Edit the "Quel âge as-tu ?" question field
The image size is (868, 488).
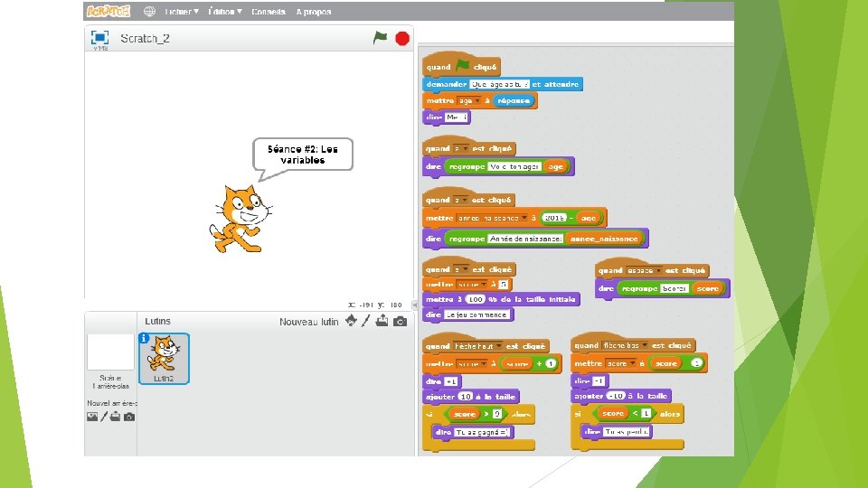click(x=499, y=84)
